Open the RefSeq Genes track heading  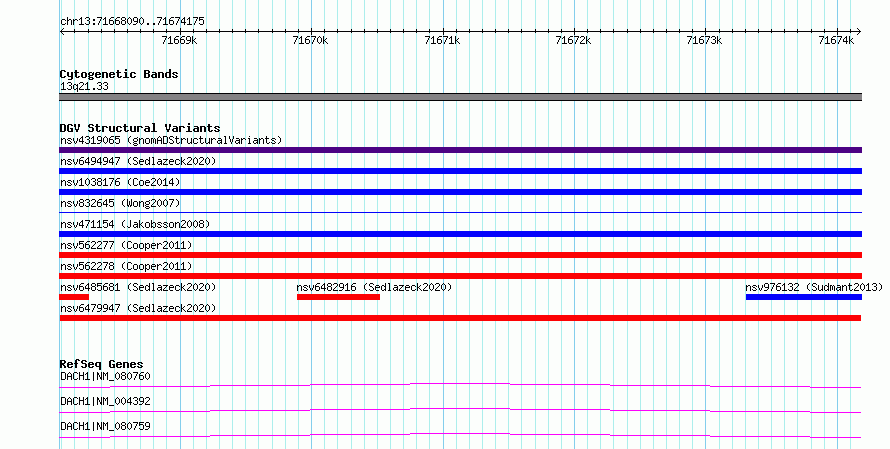[101, 364]
